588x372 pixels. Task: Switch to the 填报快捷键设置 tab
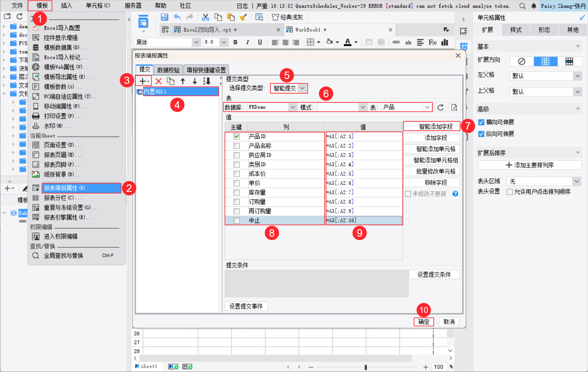[x=206, y=70]
